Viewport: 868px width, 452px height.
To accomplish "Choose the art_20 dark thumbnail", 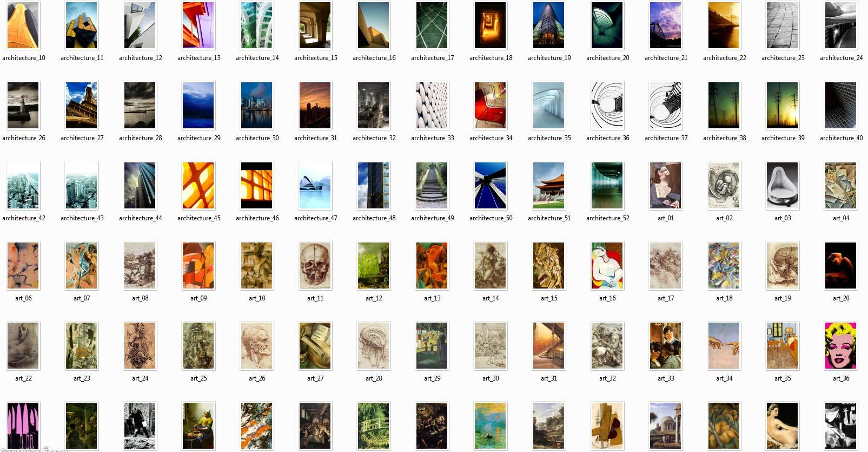I will [x=841, y=266].
